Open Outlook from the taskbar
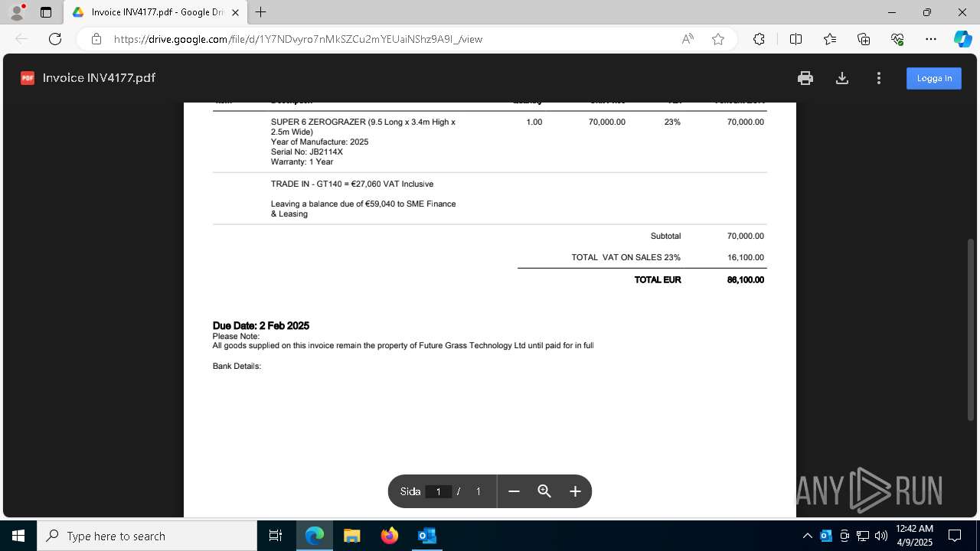The image size is (980, 551). [426, 536]
